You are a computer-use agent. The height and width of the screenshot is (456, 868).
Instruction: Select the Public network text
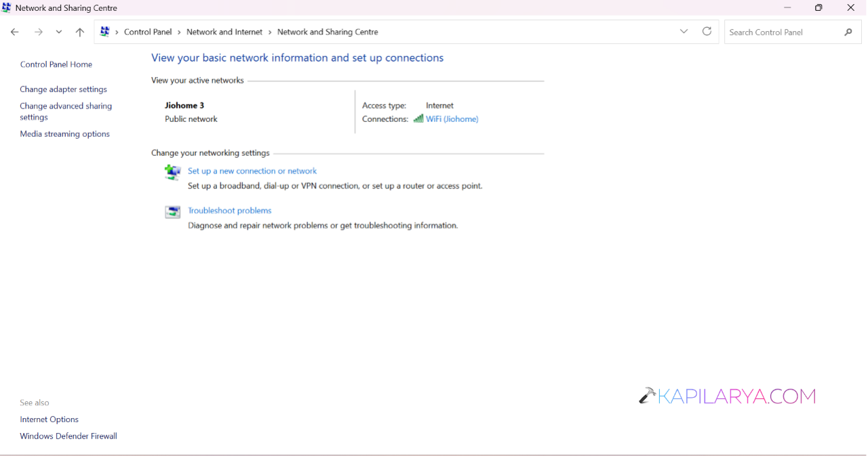tap(191, 119)
